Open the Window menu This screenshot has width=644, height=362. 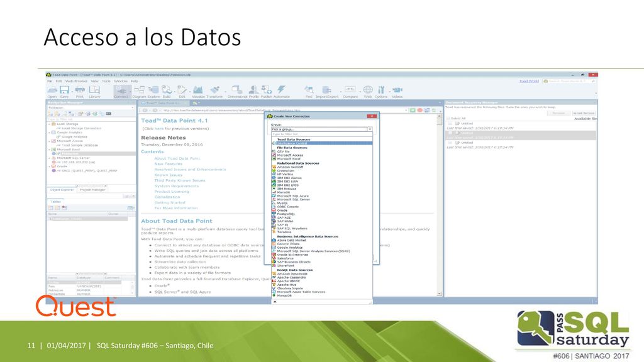pos(121,81)
